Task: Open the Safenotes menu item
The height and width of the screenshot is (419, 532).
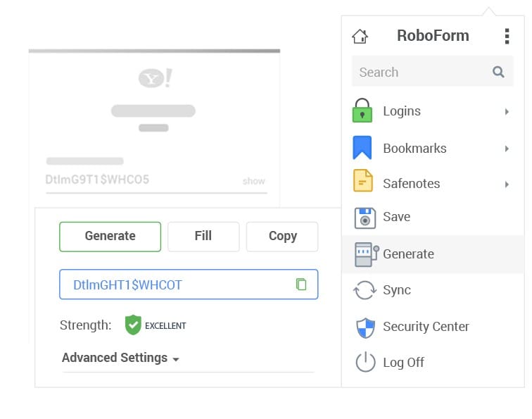Action: coord(432,184)
